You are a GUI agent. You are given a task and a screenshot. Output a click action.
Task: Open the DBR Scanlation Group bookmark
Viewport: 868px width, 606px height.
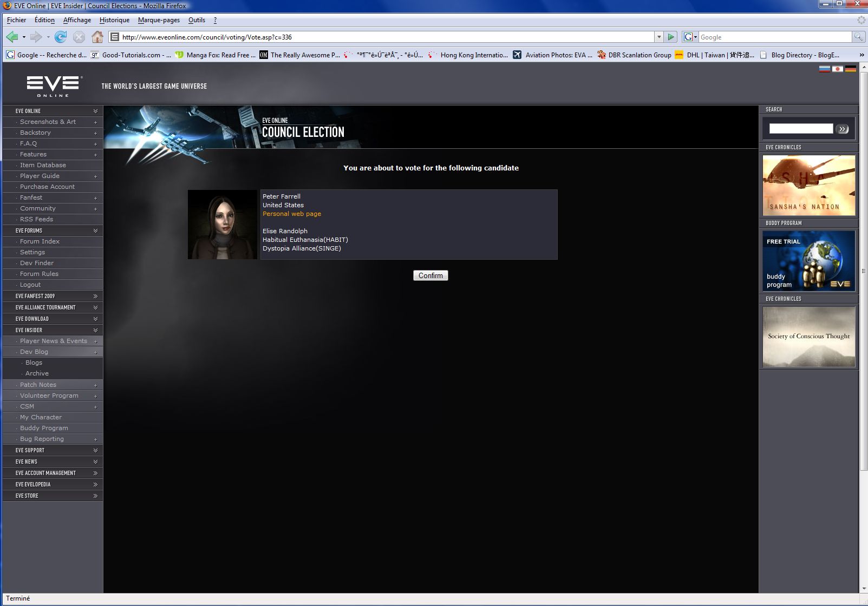point(634,55)
